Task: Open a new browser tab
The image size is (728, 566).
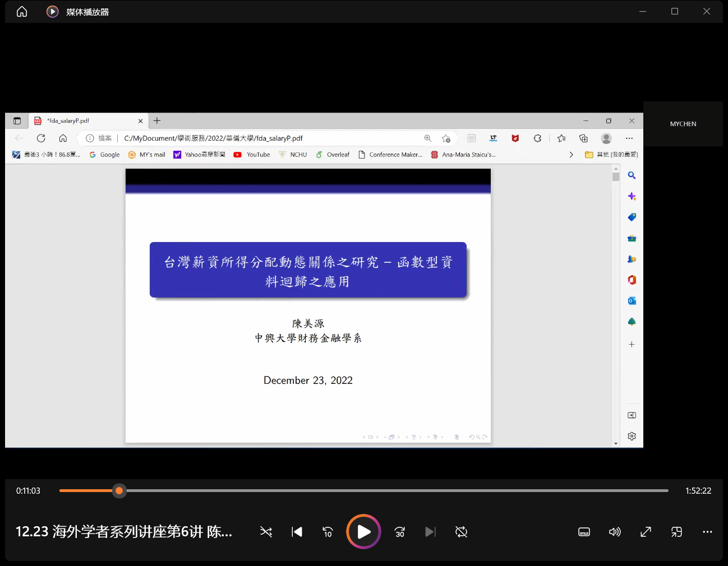Action: click(157, 121)
